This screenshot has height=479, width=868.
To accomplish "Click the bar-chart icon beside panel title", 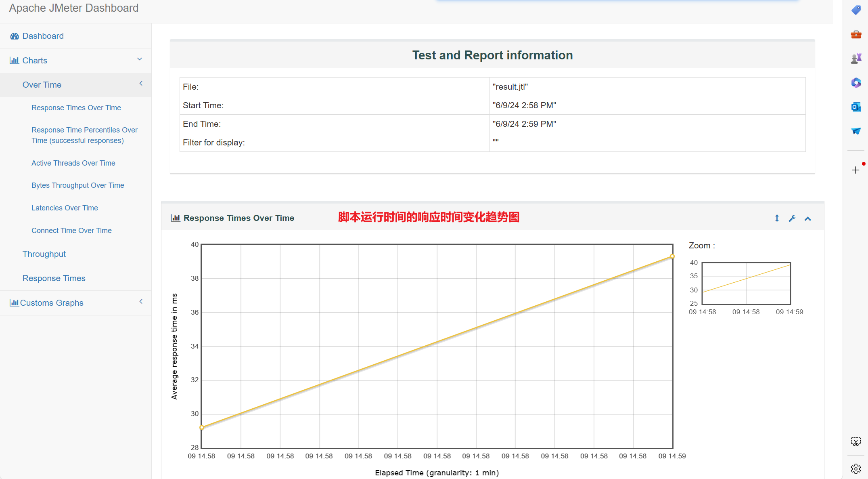I will 176,218.
